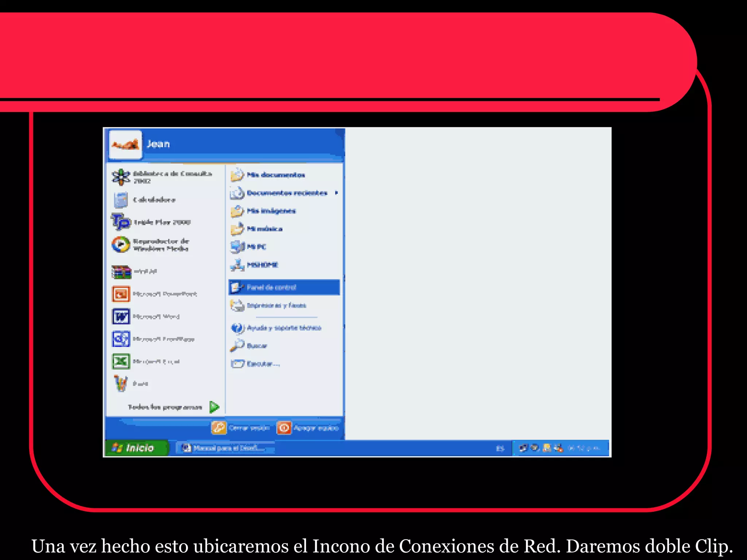Expand the Documentos recientes submenu arrow
The height and width of the screenshot is (560, 747).
tap(336, 193)
